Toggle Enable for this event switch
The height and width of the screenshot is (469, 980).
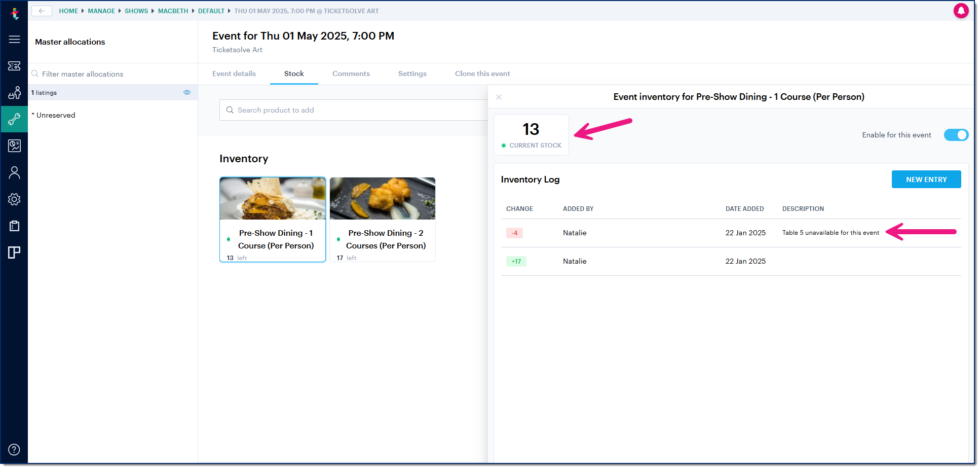click(x=956, y=135)
